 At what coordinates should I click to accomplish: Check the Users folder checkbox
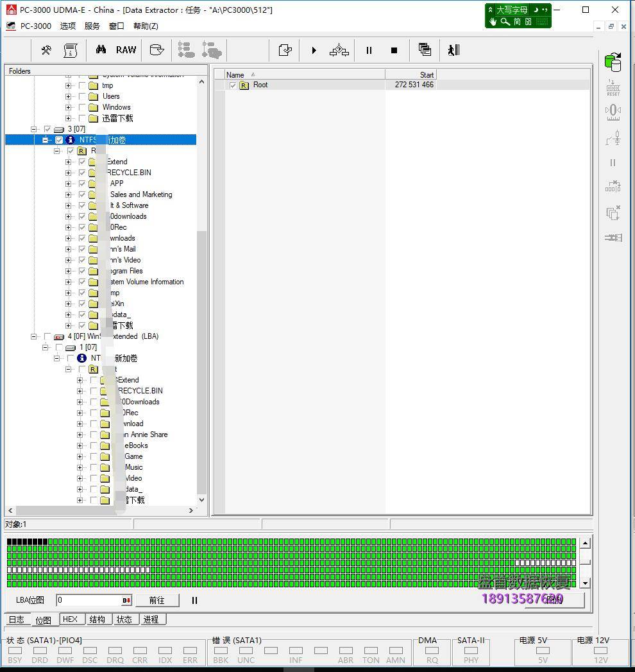pos(82,96)
